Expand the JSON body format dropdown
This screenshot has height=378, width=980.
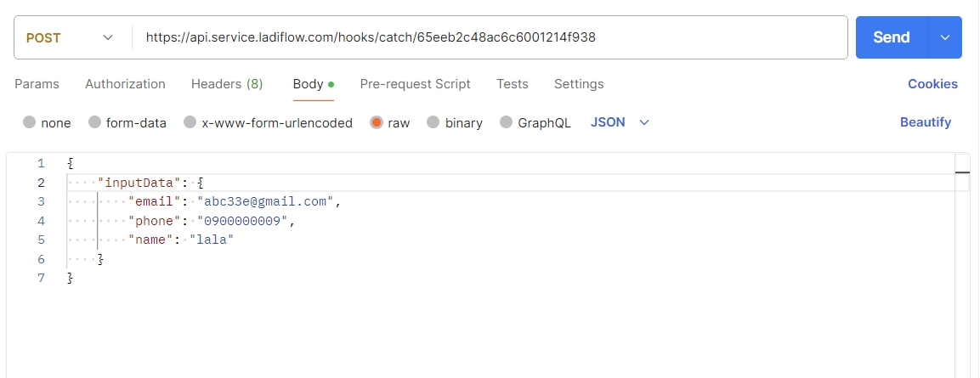point(620,122)
